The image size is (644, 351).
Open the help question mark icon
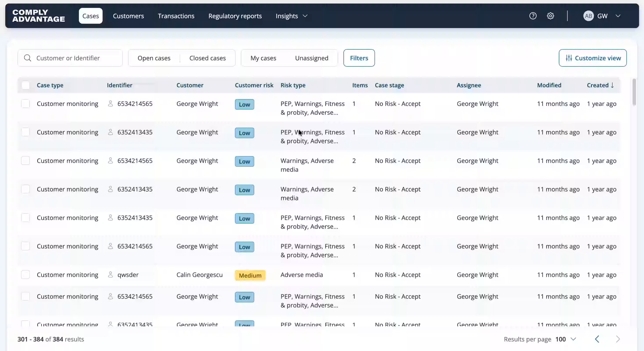point(533,16)
